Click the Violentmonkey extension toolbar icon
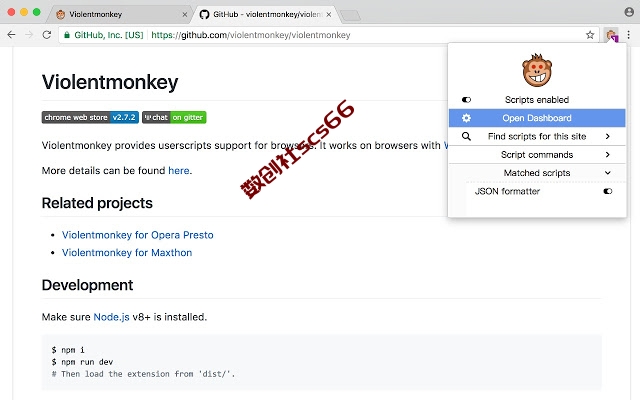The width and height of the screenshot is (640, 400). click(611, 35)
